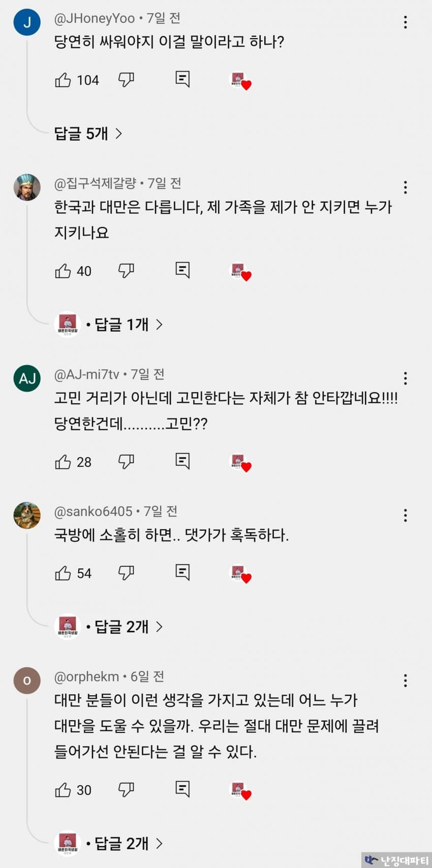This screenshot has width=432, height=868.
Task: Open the 집구석제갈량 profile avatar
Action: [x=27, y=187]
